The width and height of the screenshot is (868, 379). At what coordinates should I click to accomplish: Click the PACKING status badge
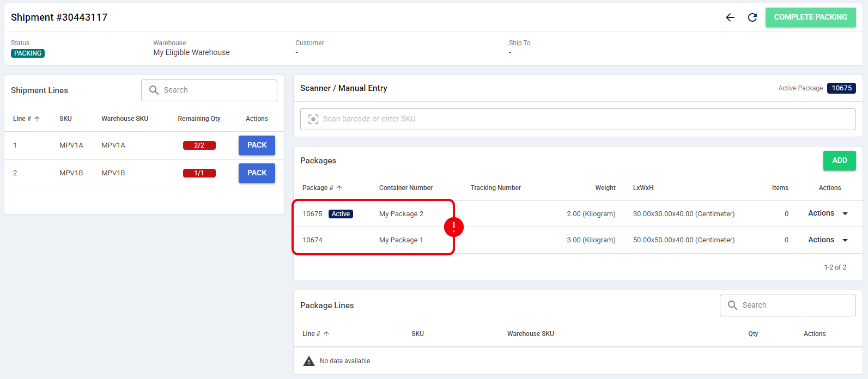coord(28,53)
